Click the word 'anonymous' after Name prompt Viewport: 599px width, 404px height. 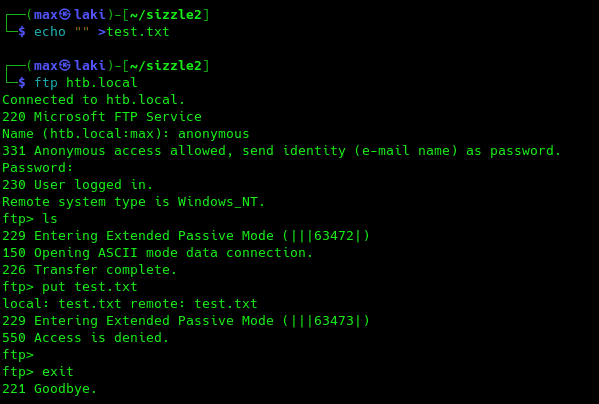click(x=214, y=134)
